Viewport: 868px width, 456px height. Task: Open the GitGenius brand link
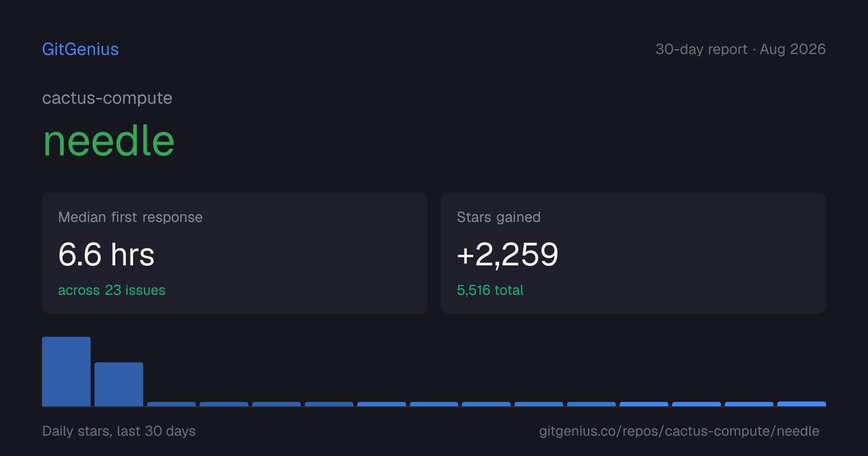tap(80, 49)
